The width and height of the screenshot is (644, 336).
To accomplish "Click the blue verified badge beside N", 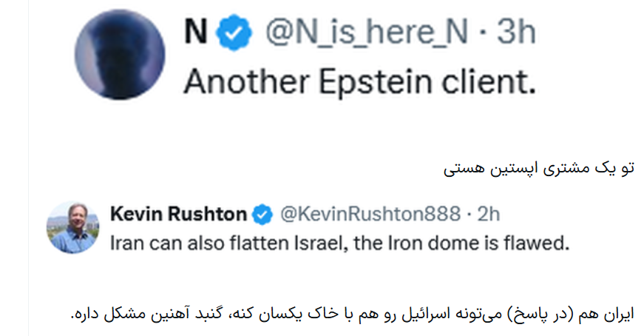I will (234, 33).
